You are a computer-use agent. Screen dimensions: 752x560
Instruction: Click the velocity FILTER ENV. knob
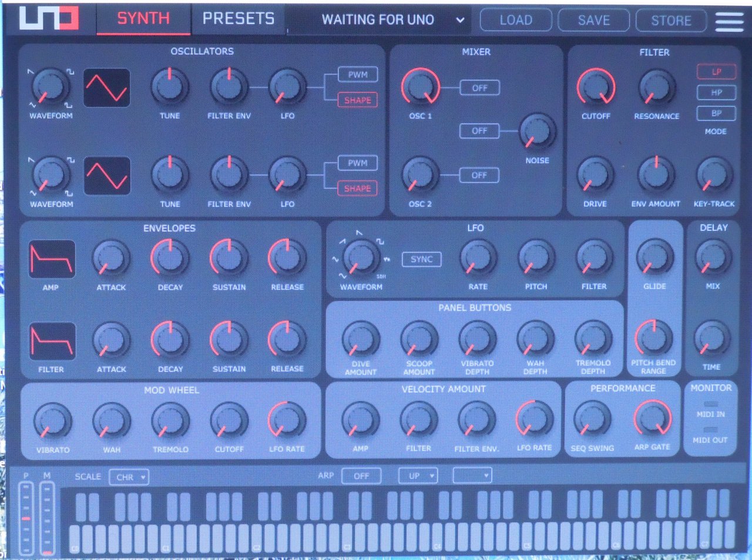point(476,420)
